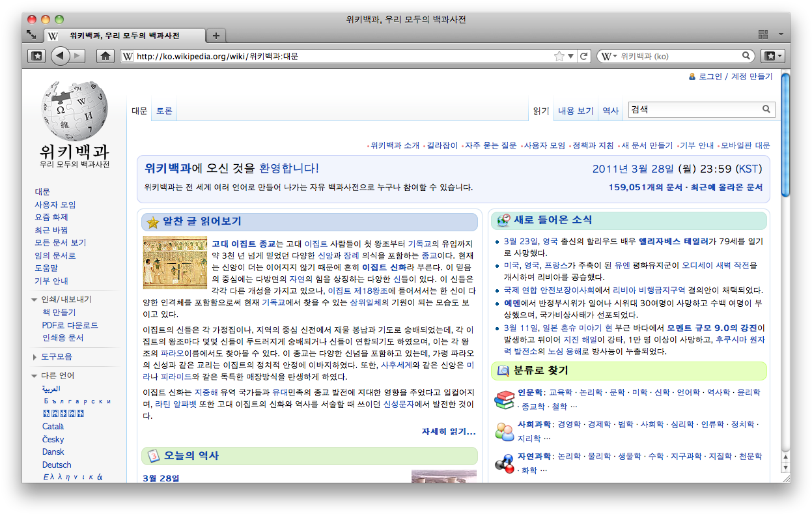Click the 인쇄용 문서 sidebar link
This screenshot has width=812, height=514.
tap(63, 337)
